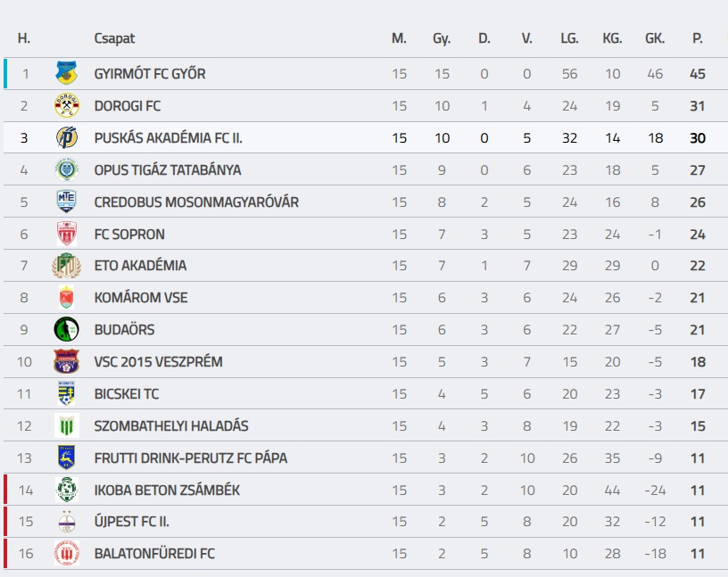Click the ETO Akadémia team logo
The image size is (728, 577).
(x=67, y=266)
